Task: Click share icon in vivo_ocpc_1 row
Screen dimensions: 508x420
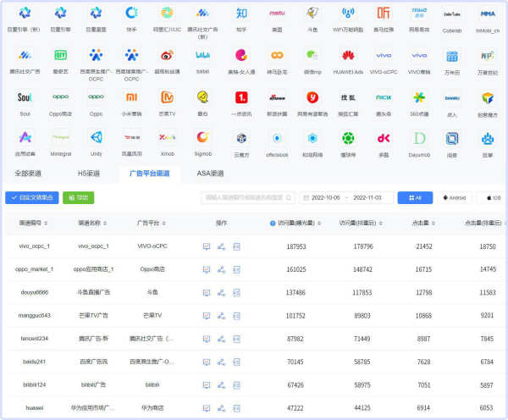Action: click(221, 246)
